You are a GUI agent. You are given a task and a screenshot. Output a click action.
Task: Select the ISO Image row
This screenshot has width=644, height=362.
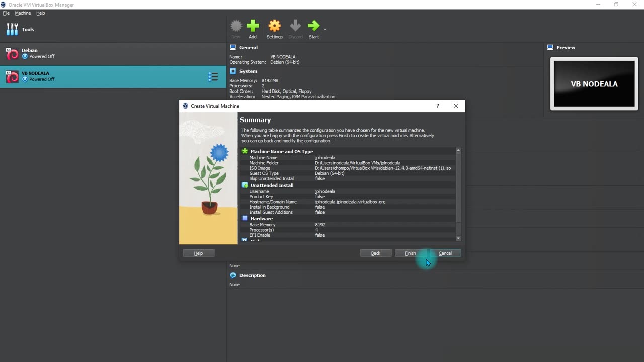point(348,168)
